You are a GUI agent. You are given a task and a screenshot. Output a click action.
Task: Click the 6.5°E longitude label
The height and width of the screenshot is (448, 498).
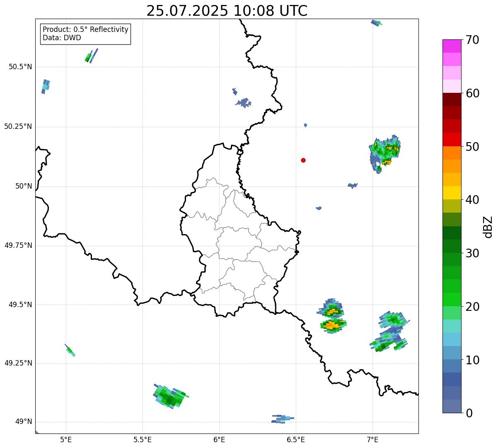296,439
